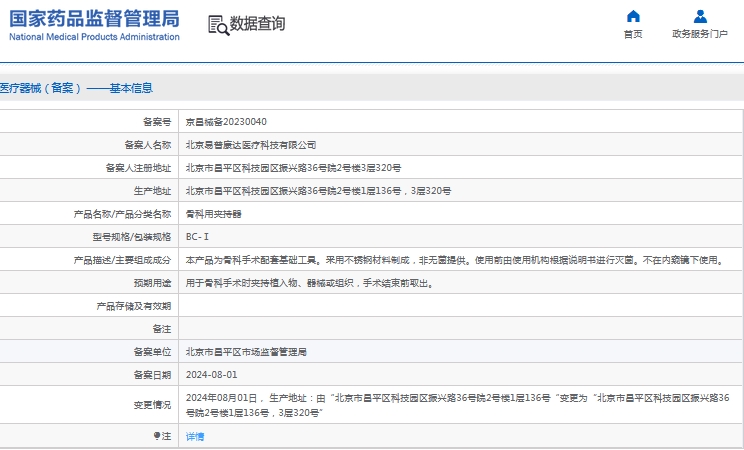This screenshot has width=744, height=450.
Task: Select date value 2024-08-01
Action: (211, 375)
